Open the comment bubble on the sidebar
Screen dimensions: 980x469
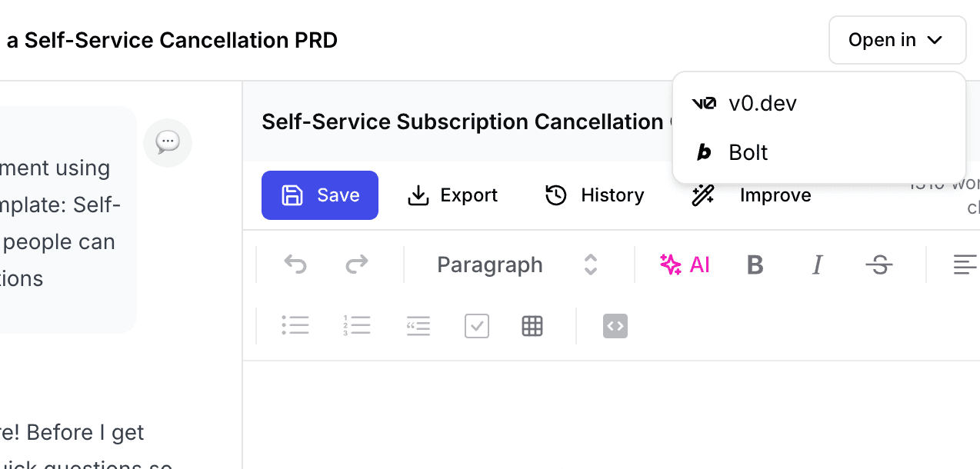(168, 142)
